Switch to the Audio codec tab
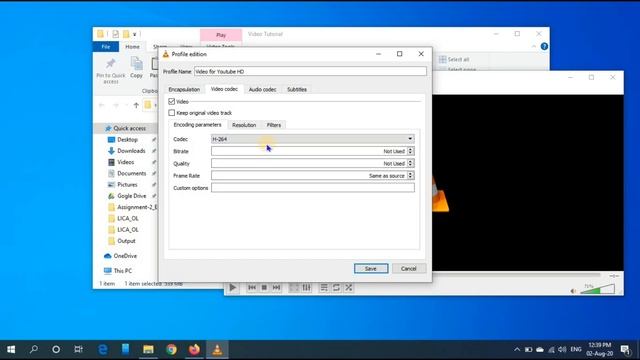 click(x=262, y=89)
